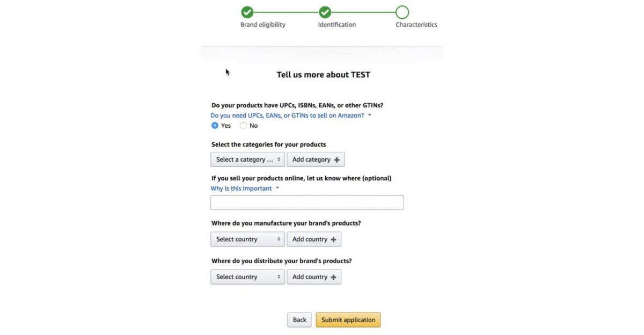Click the empty Characteristics step circle
Viewport: 644px width, 335px height.
[x=402, y=12]
